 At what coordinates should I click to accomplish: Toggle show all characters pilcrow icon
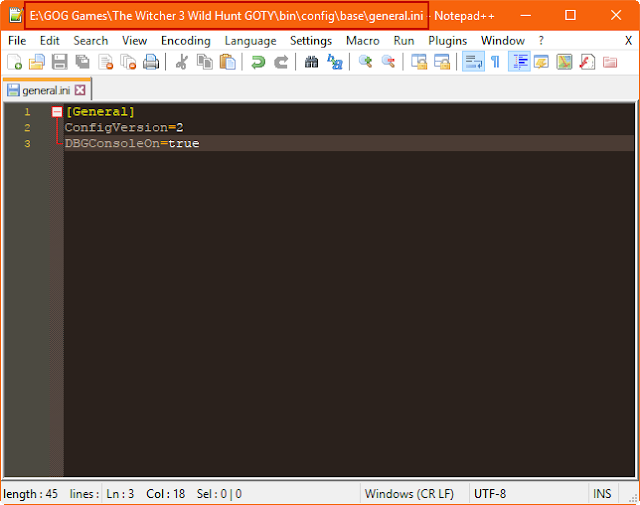pyautogui.click(x=496, y=62)
